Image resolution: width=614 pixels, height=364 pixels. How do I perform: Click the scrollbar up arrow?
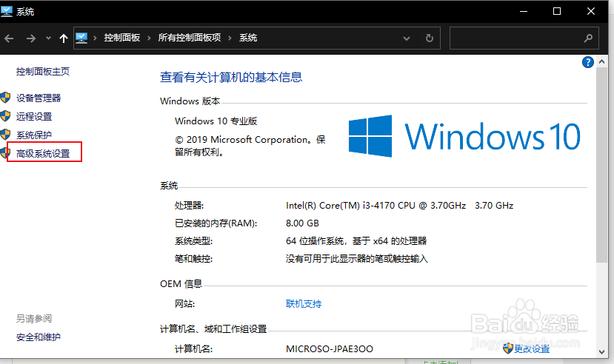tap(602, 61)
